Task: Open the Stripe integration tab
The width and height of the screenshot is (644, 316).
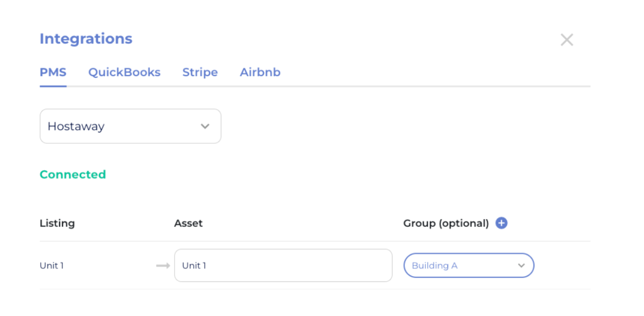Action: pyautogui.click(x=200, y=72)
